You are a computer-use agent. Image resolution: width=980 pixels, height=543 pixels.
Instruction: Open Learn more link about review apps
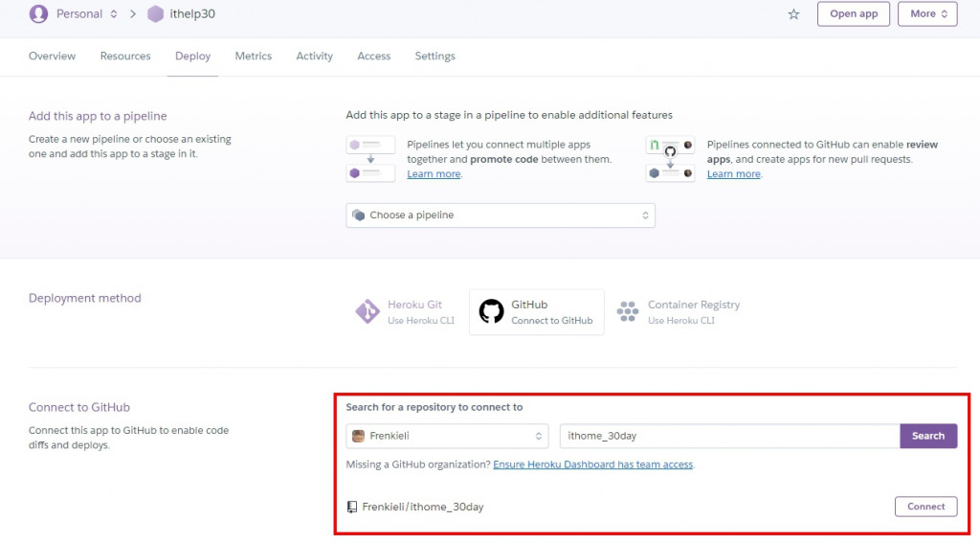(734, 174)
